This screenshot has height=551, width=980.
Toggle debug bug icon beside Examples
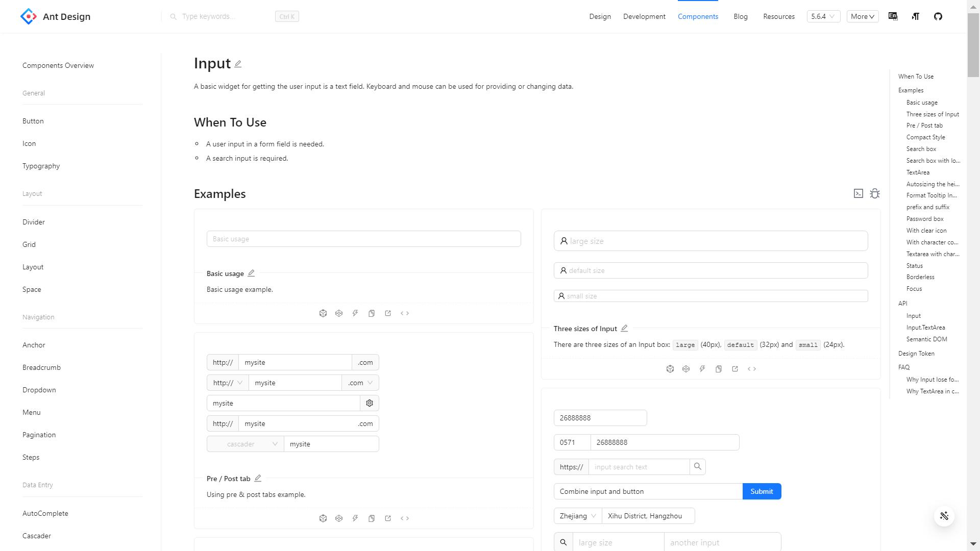(875, 193)
